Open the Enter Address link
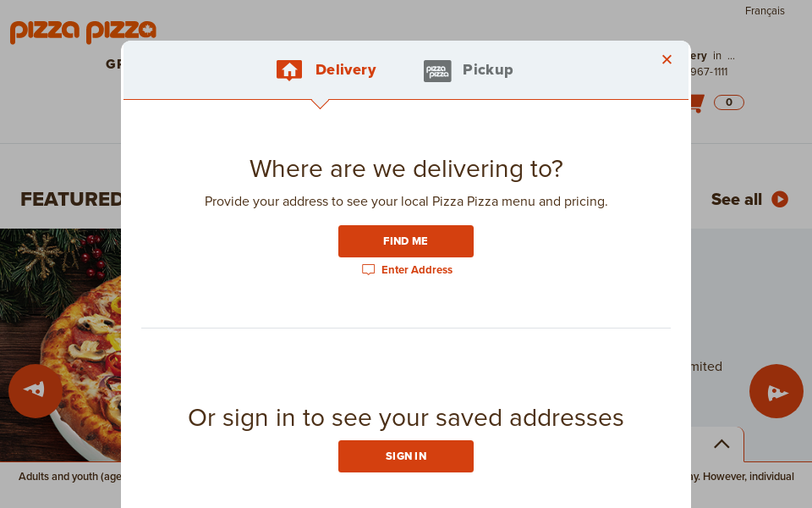The image size is (812, 508). (416, 269)
